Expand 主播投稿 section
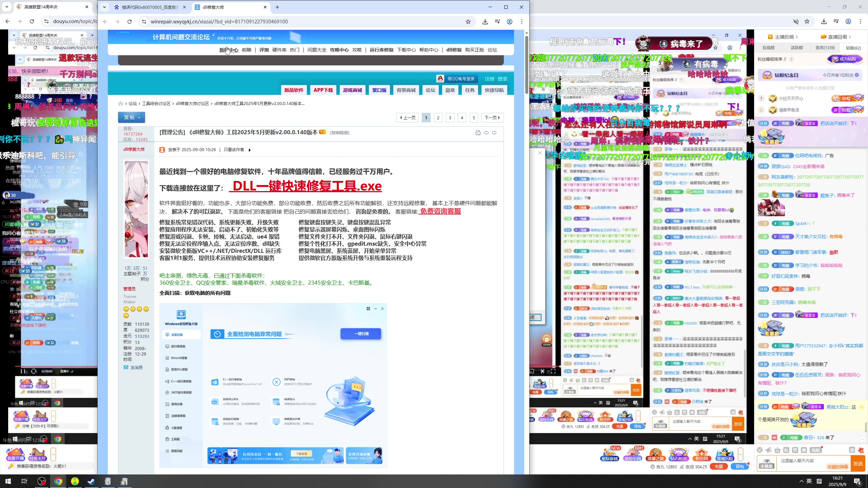The image size is (868, 488). (783, 37)
